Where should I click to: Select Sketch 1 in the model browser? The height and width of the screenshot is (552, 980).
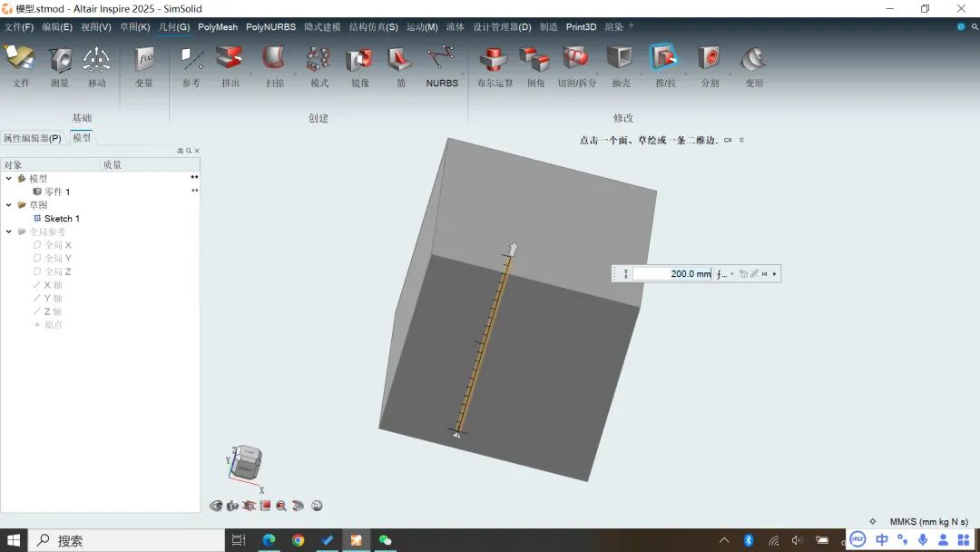(61, 219)
